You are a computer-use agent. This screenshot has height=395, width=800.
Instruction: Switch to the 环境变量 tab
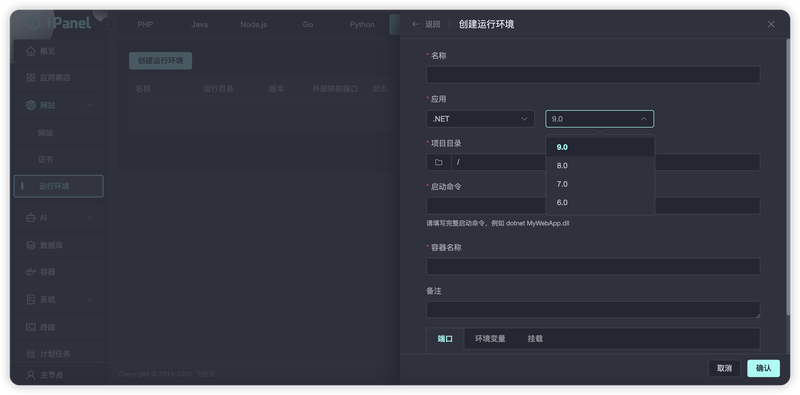[x=490, y=339]
